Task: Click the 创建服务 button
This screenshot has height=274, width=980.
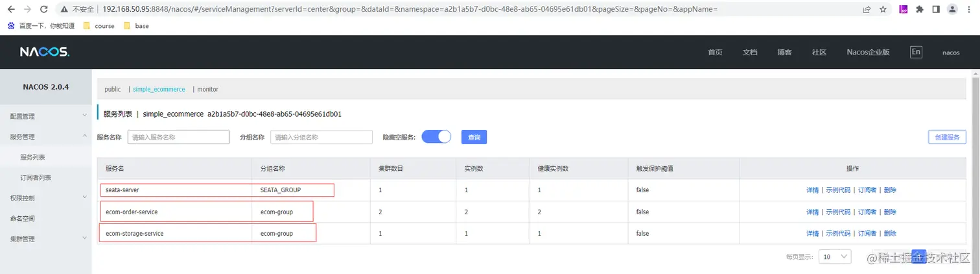Action: pos(947,137)
